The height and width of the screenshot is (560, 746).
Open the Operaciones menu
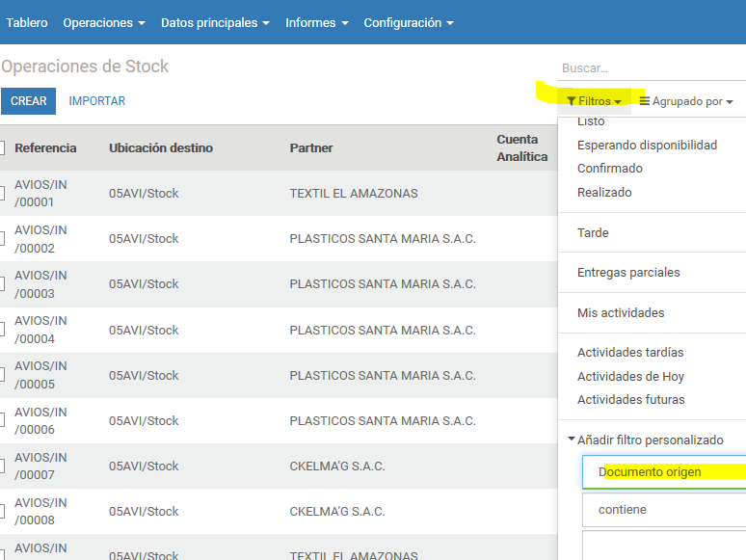103,22
